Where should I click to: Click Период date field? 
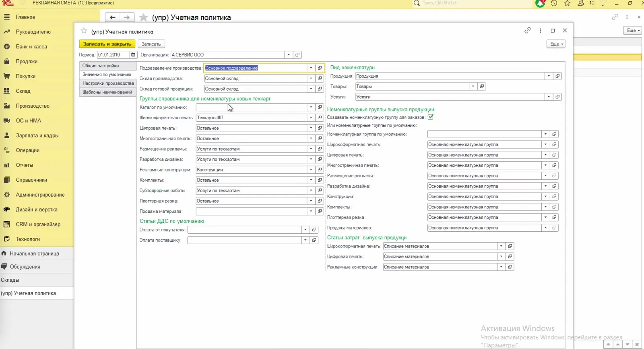[x=113, y=55]
